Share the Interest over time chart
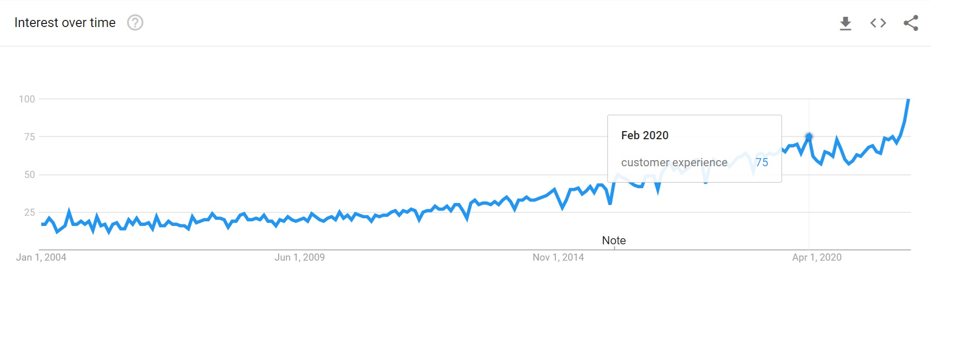 tap(911, 23)
